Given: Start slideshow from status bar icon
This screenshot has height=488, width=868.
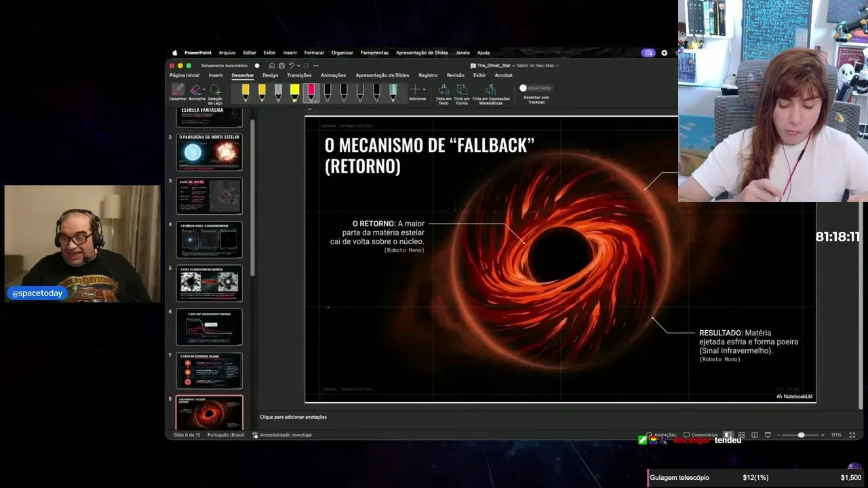Looking at the screenshot, I should pyautogui.click(x=768, y=434).
